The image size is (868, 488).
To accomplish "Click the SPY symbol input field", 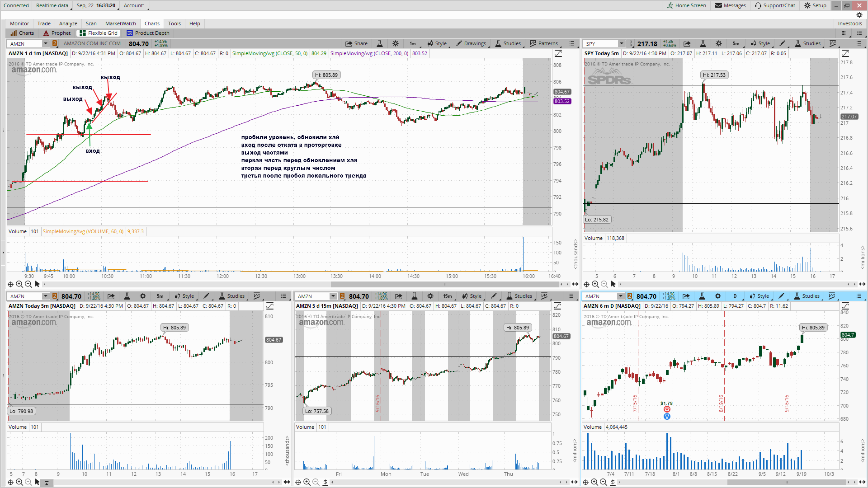I will tap(601, 43).
